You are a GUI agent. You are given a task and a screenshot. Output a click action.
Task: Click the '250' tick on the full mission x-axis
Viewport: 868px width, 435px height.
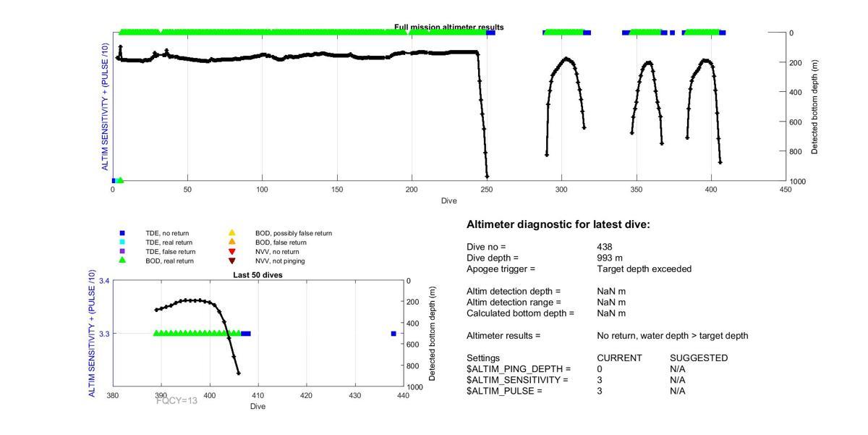(x=487, y=190)
